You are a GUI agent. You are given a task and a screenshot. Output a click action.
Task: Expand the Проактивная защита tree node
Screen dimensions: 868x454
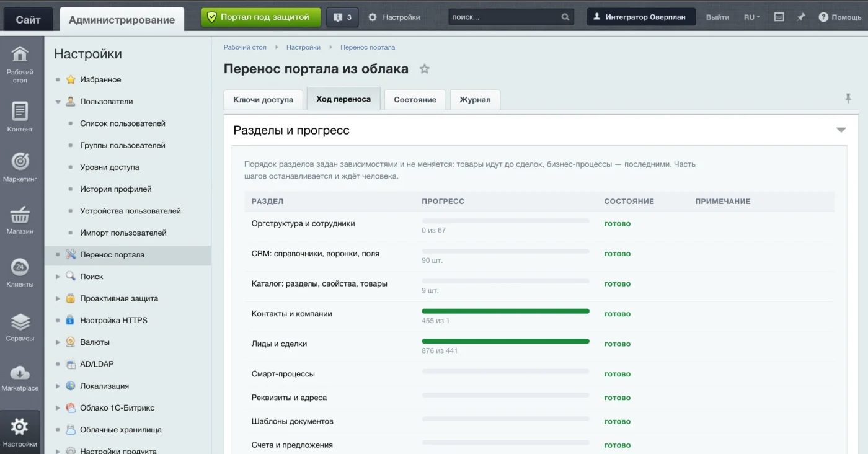click(x=58, y=298)
